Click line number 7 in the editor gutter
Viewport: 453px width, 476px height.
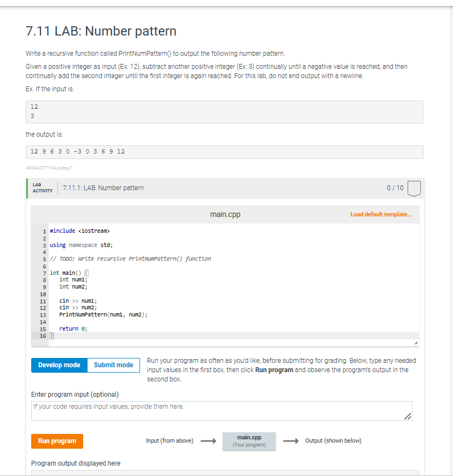[x=44, y=273]
